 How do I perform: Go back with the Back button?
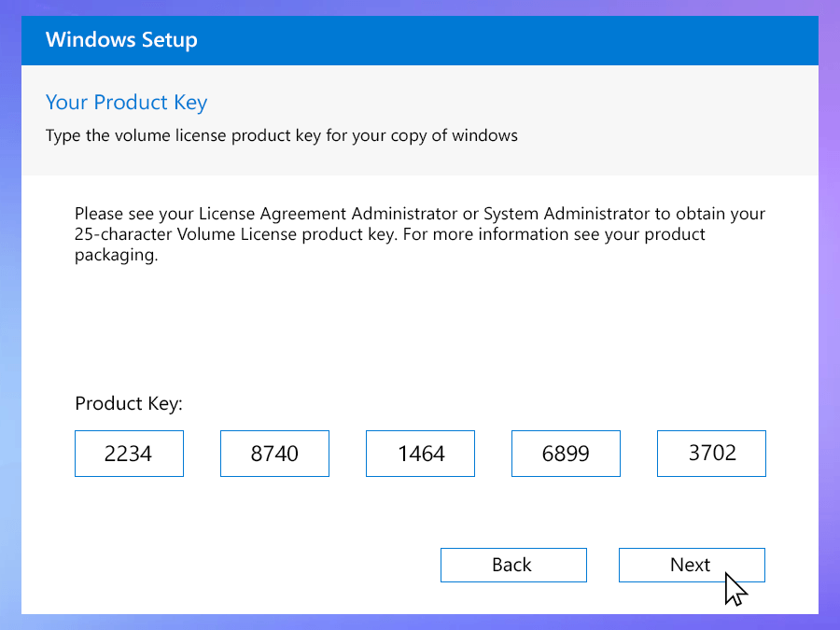(513, 565)
